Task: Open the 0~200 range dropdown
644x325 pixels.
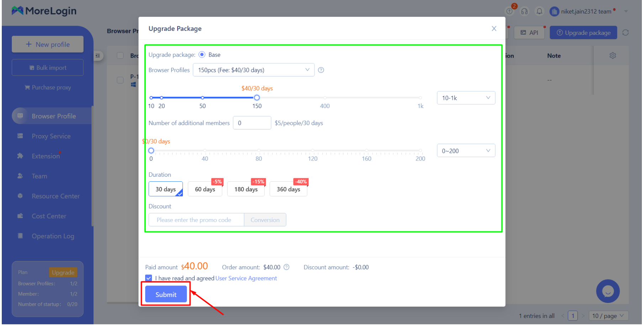Action: 466,151
